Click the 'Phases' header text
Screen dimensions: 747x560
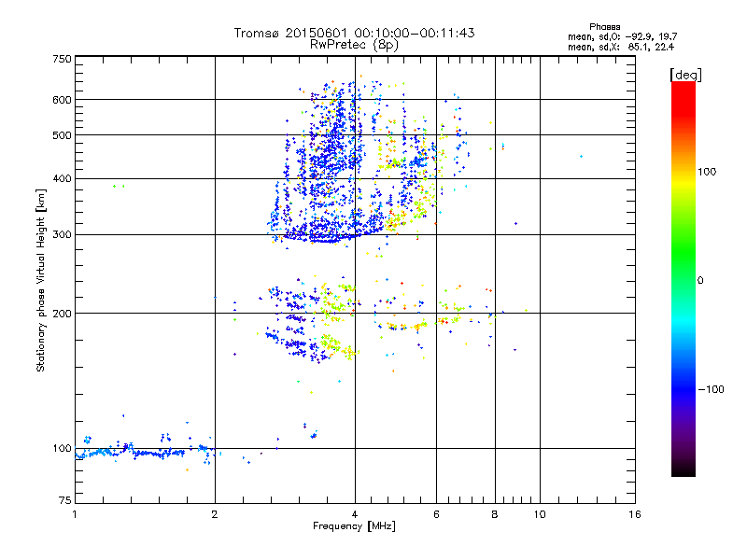[604, 27]
